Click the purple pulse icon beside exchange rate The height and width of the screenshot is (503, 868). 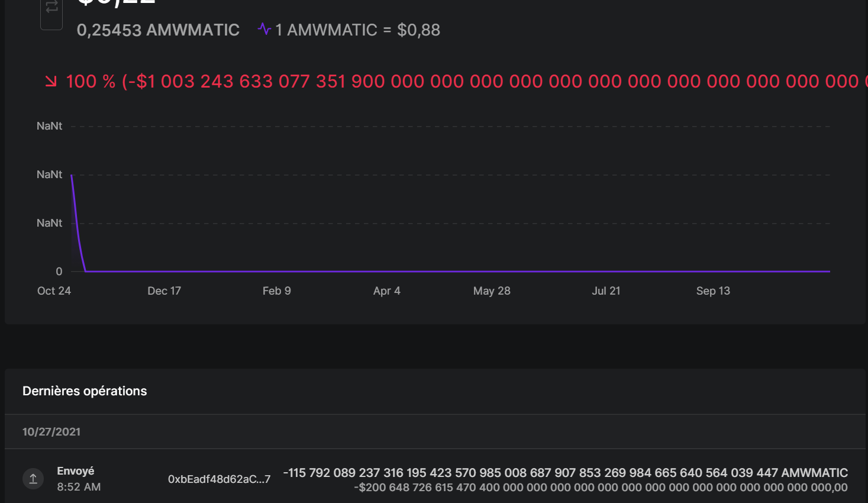[x=264, y=29]
